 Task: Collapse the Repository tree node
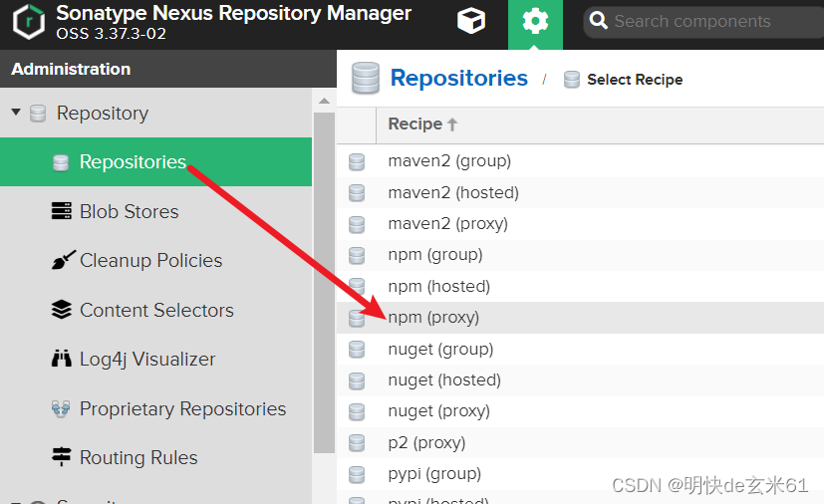tap(16, 112)
